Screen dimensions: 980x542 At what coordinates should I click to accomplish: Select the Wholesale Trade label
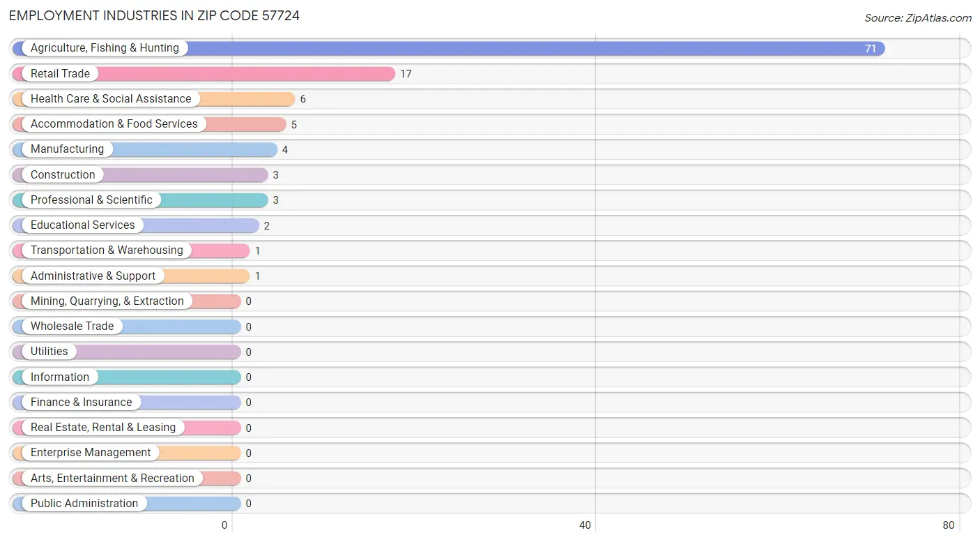72,326
